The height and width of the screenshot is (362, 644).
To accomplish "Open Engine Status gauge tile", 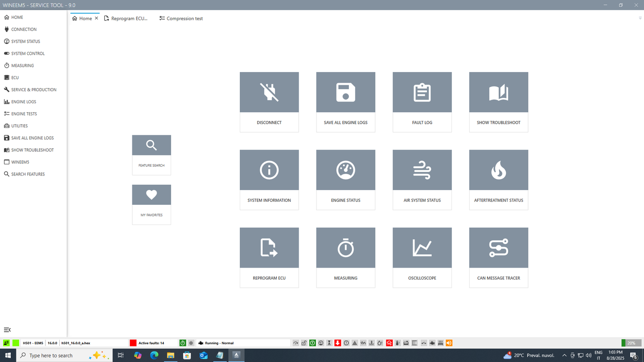I will 345,171.
